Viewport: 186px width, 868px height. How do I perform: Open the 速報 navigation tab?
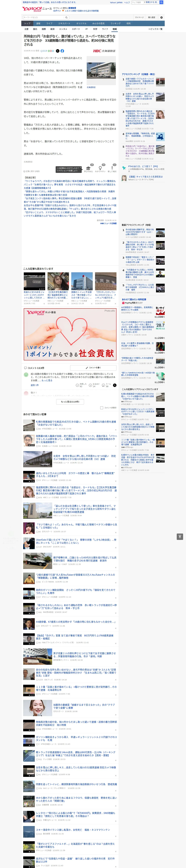[x=38, y=23]
